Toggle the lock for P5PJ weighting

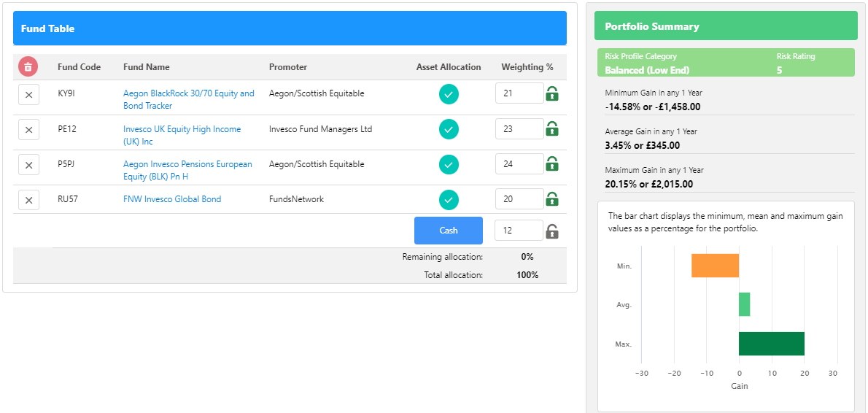(552, 164)
